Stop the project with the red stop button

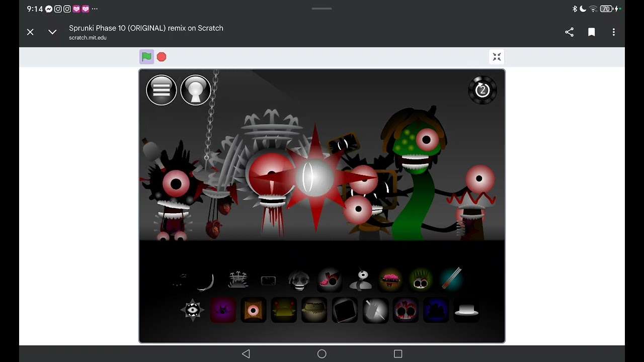162,57
